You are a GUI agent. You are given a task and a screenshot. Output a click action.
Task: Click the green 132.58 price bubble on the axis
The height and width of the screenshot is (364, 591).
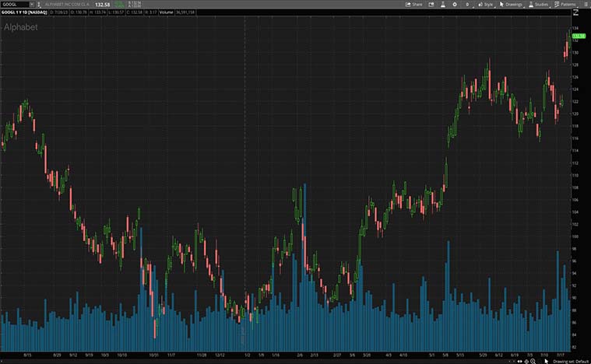[x=579, y=36]
